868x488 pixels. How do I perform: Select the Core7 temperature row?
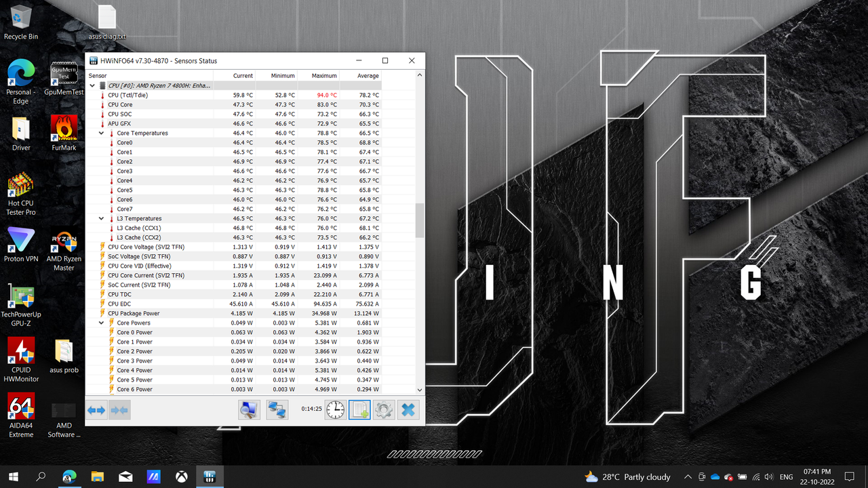tap(234, 209)
